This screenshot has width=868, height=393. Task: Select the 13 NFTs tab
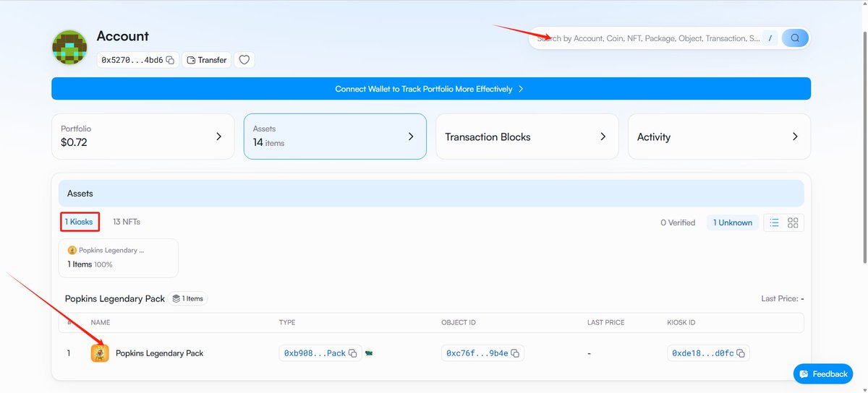[127, 222]
